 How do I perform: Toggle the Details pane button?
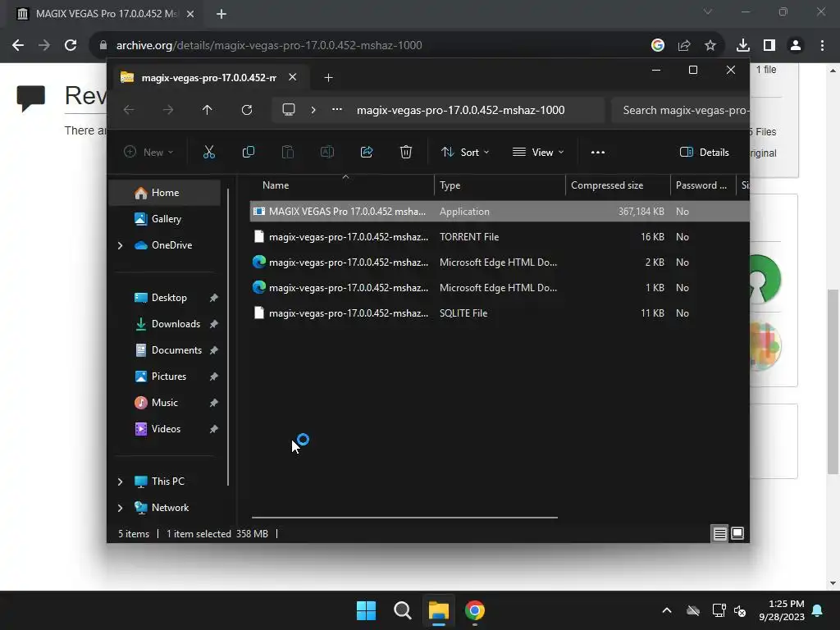[704, 152]
